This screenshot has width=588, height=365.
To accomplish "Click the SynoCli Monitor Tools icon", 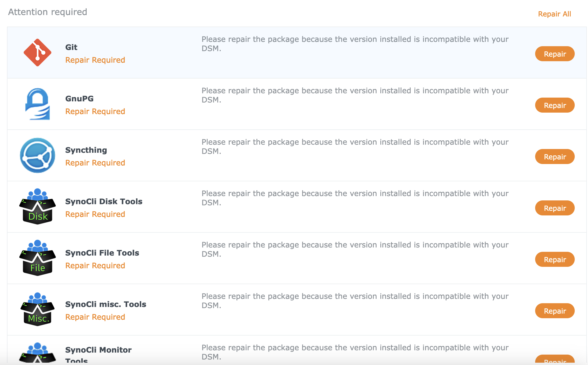I will [x=38, y=353].
